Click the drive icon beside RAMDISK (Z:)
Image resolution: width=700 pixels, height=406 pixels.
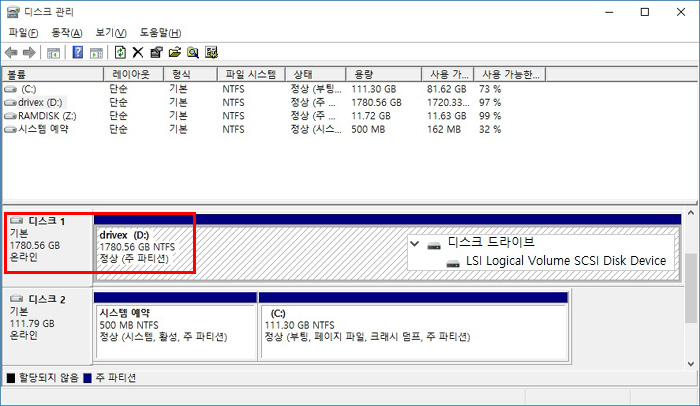(10, 116)
